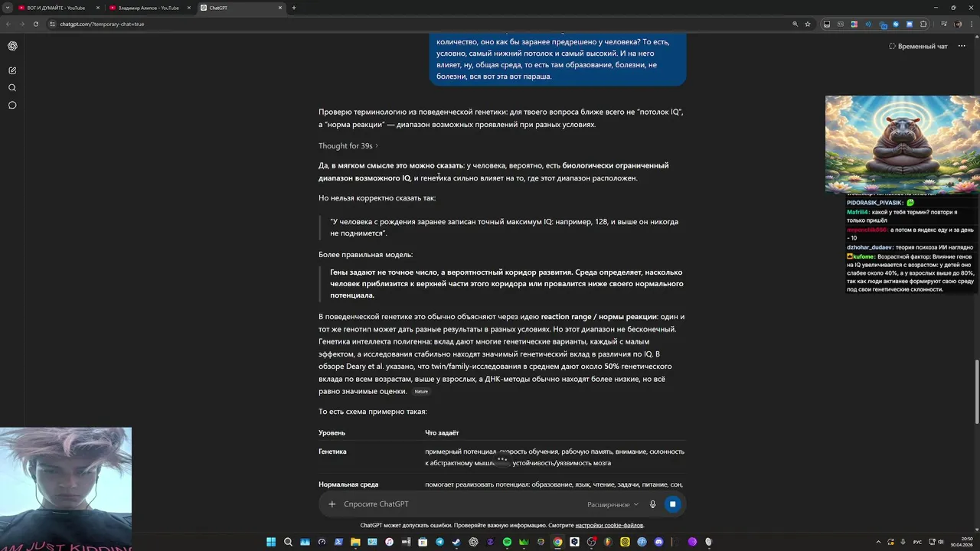The height and width of the screenshot is (551, 980).
Task: Open Microsoft Store from the taskbar
Action: [x=423, y=542]
